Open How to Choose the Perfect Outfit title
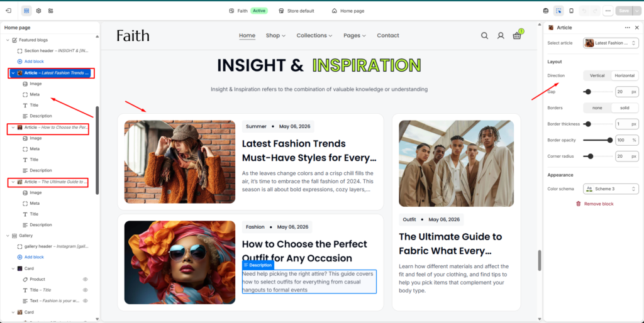 (x=304, y=251)
